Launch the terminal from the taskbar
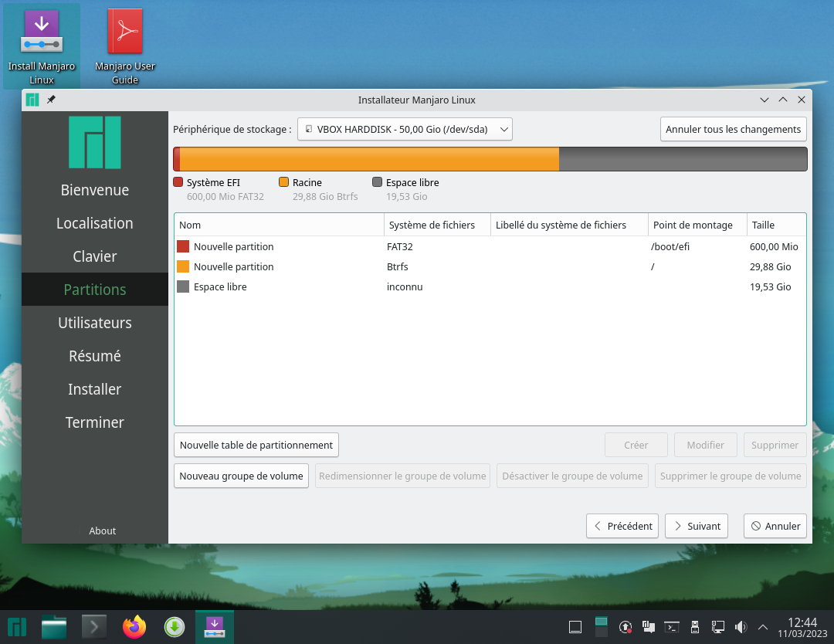This screenshot has width=834, height=644. (94, 627)
